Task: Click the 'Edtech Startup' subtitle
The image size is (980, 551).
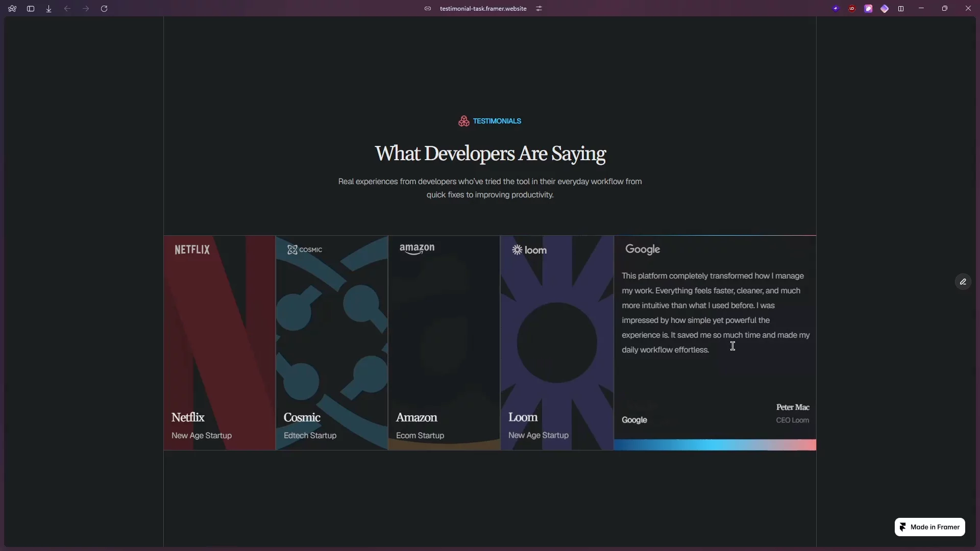Action: pyautogui.click(x=310, y=436)
